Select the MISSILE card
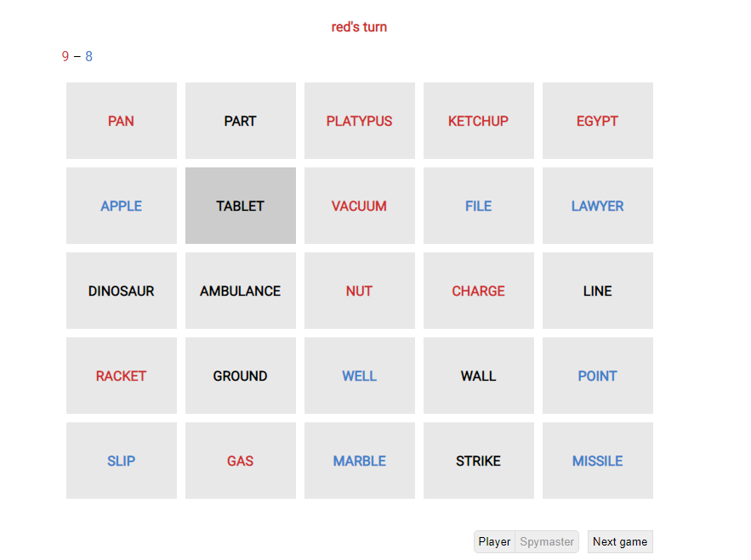Image resolution: width=751 pixels, height=560 pixels. 597,461
